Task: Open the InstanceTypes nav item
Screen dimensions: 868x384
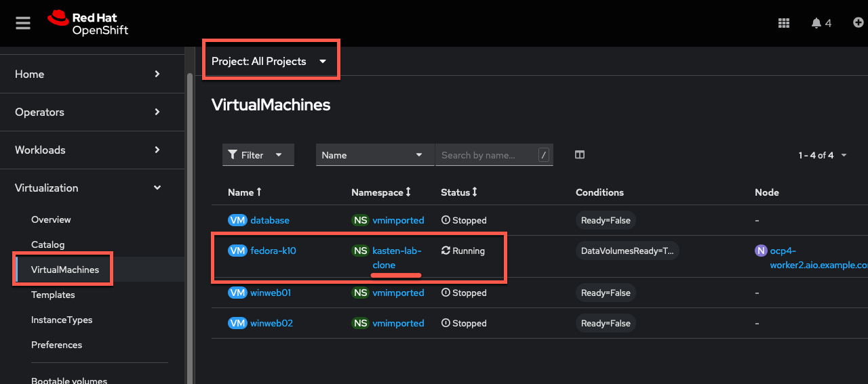Action: pyautogui.click(x=62, y=320)
